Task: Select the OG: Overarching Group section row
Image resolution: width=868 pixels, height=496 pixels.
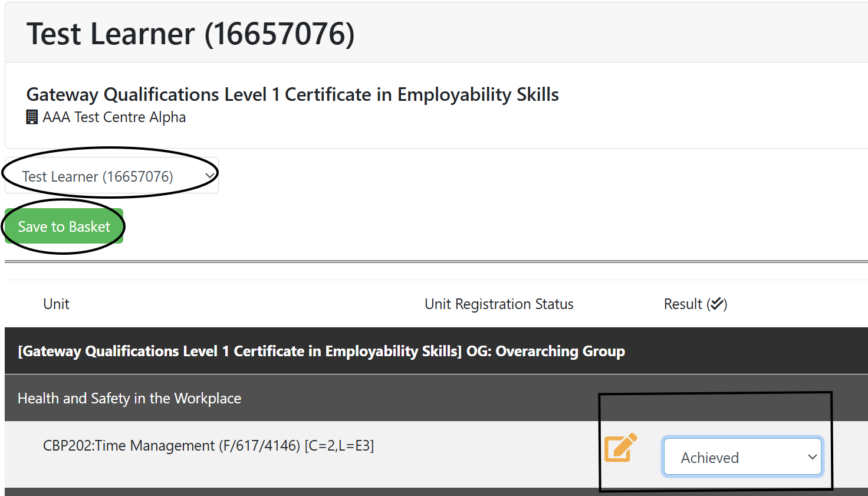Action: pos(321,352)
